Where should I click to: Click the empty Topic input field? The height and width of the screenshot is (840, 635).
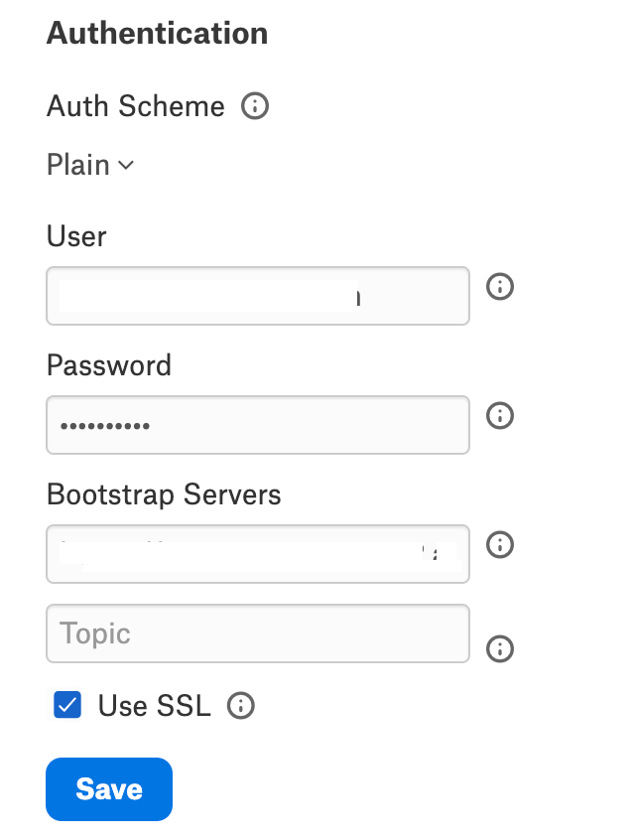pos(258,633)
